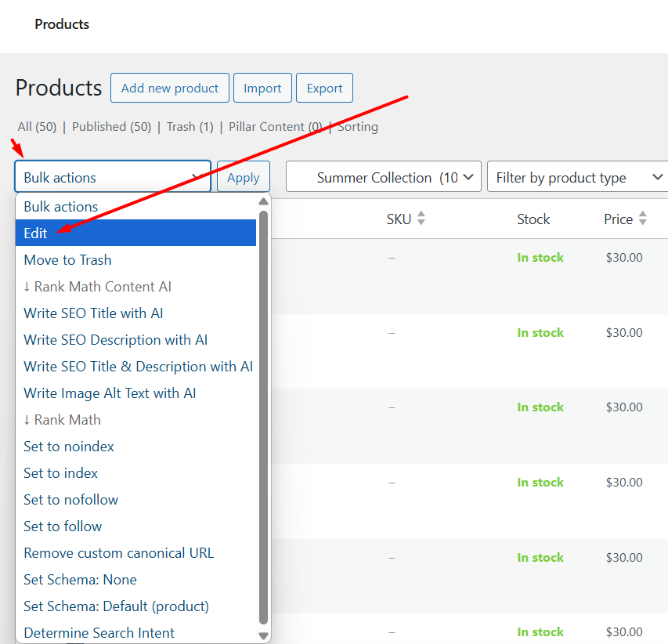This screenshot has width=668, height=644.
Task: Click the dropdown list scrollbar thumb
Action: click(x=263, y=415)
